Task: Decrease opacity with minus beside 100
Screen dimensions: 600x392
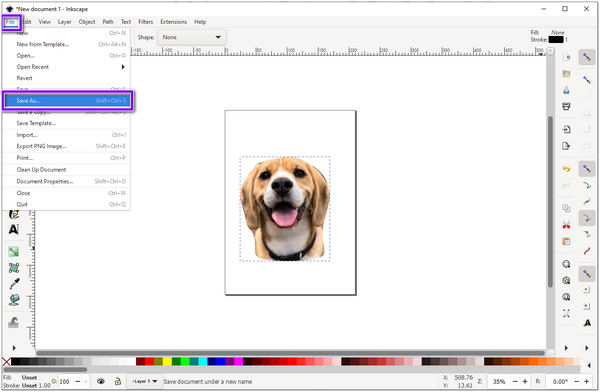Action: coord(78,381)
